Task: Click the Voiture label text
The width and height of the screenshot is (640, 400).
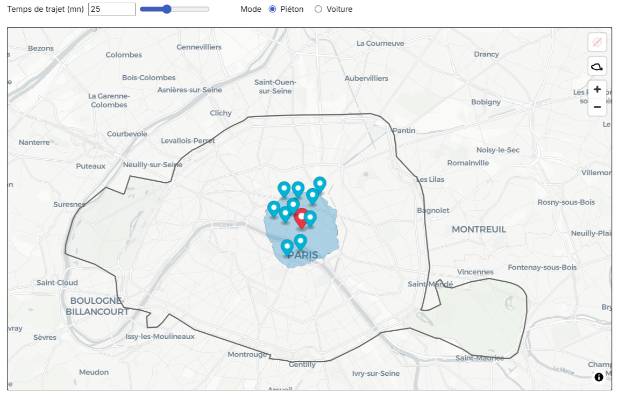Action: pyautogui.click(x=339, y=9)
